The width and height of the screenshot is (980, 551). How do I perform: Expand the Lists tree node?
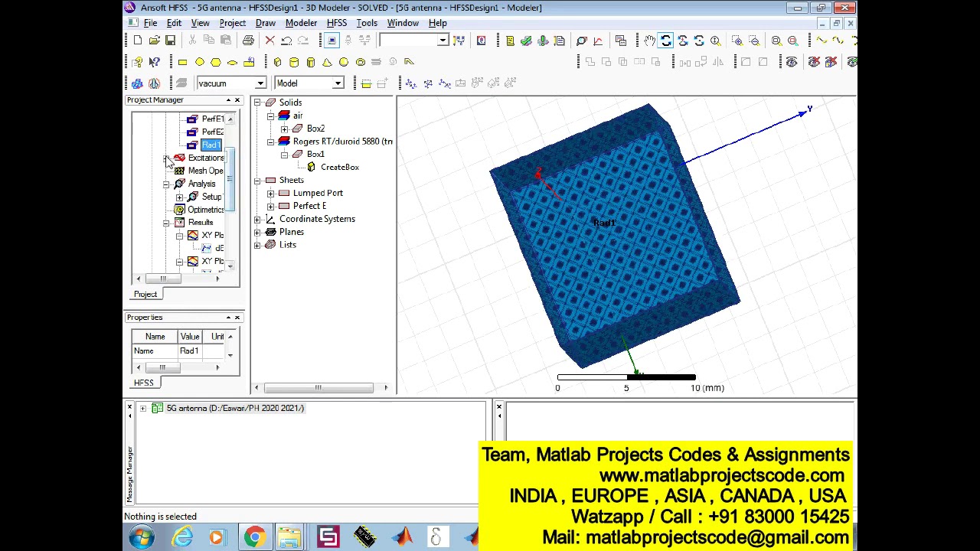click(x=258, y=245)
